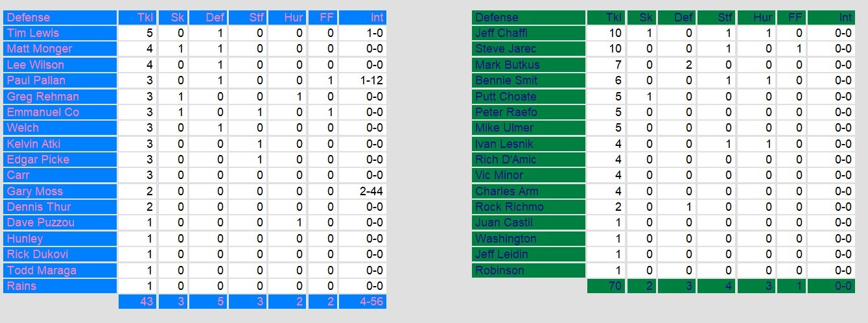
Task: Select the Sk header in the blue table
Action: tap(178, 18)
